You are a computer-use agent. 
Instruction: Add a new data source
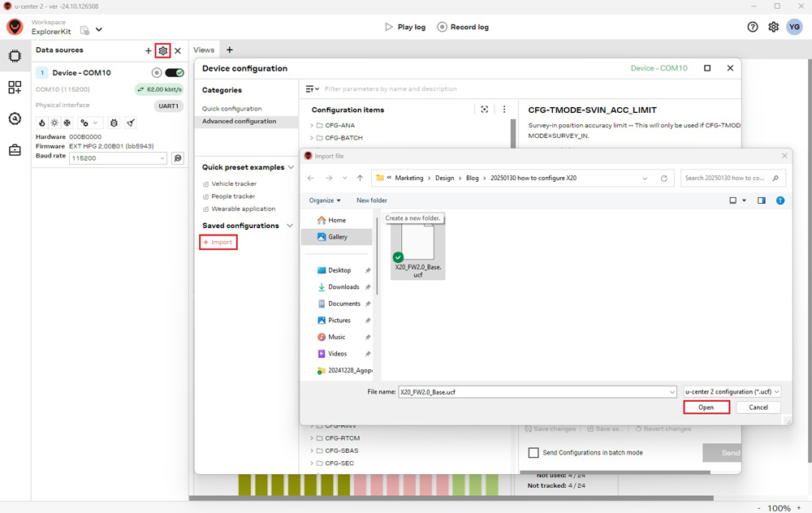click(x=148, y=50)
